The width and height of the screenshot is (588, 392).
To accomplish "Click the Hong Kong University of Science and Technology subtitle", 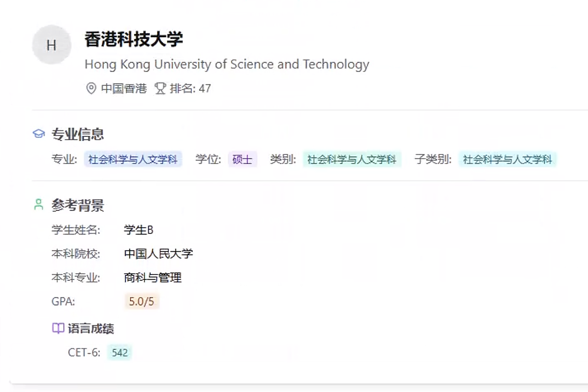I will (x=227, y=64).
